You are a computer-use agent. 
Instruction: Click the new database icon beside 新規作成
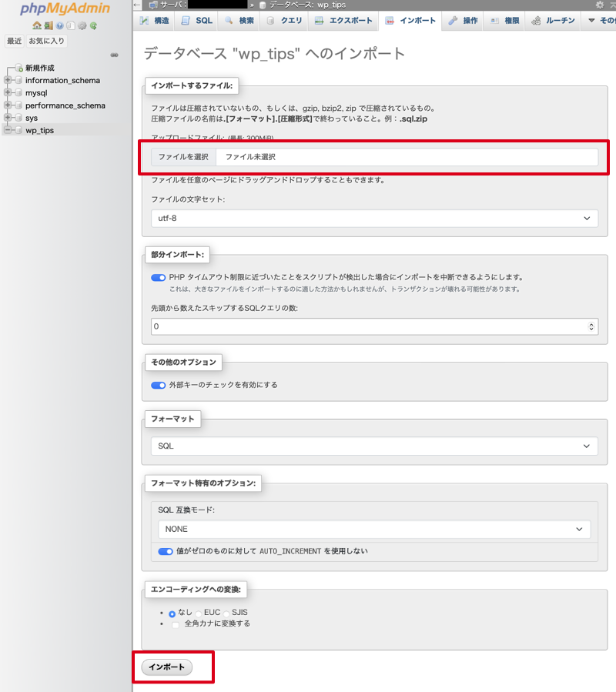(18, 68)
